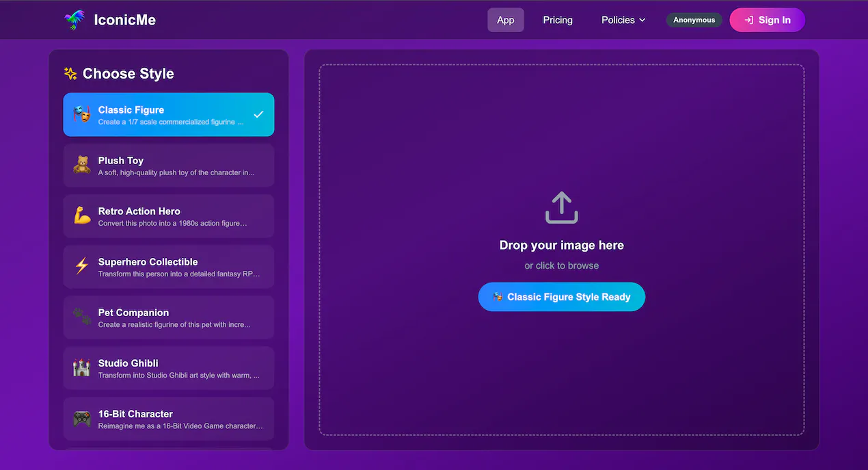Click the checkmark on Classic Figure card

tap(258, 114)
